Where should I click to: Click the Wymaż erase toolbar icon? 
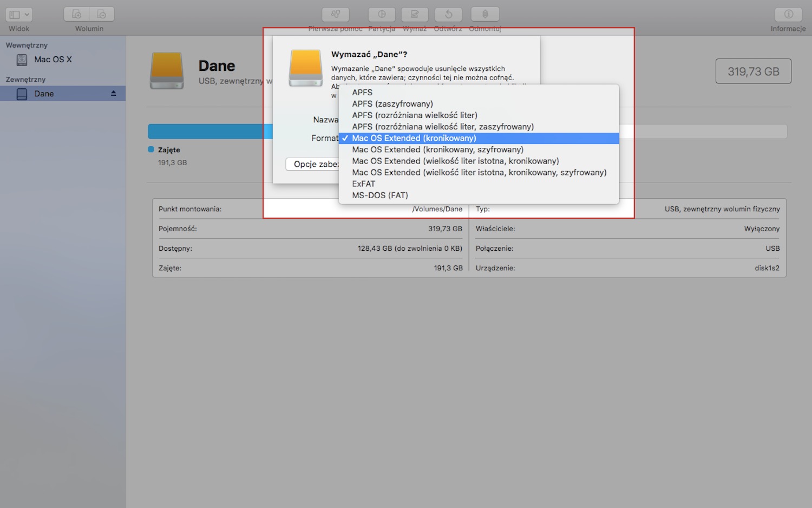(415, 15)
